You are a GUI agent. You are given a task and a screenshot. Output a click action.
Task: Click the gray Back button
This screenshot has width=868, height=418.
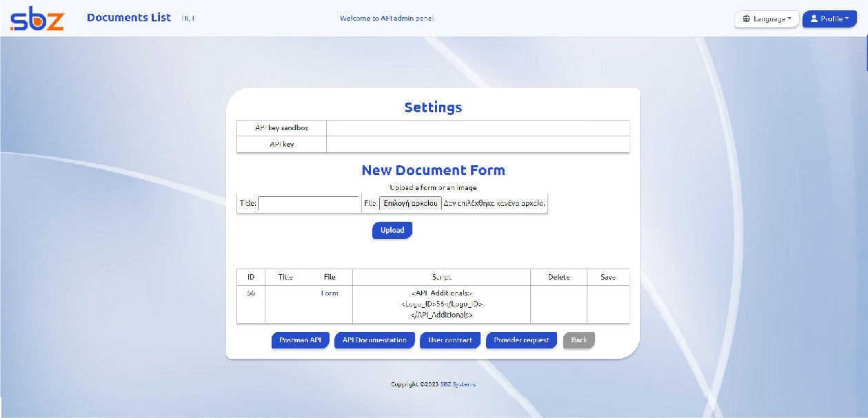coord(579,340)
